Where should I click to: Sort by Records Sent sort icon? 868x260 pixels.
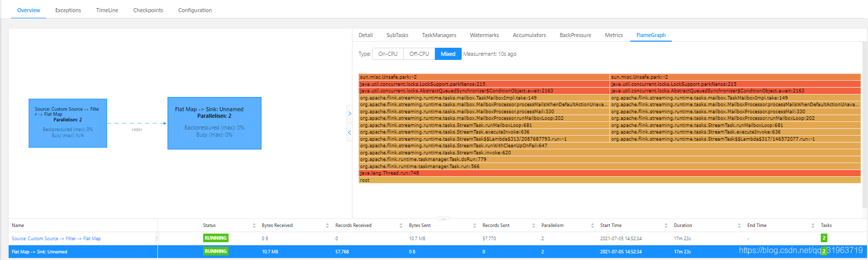[x=533, y=225]
